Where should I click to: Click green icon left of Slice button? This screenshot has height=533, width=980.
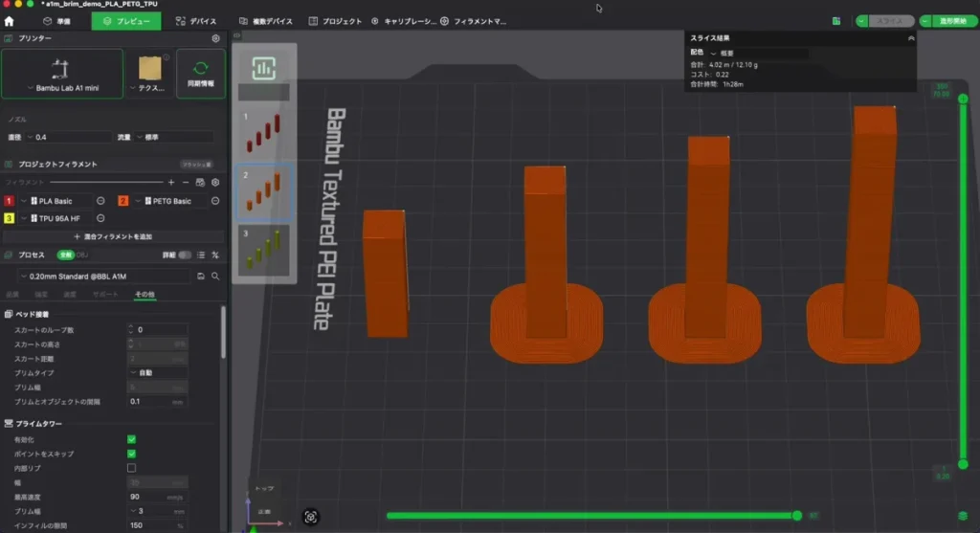click(x=836, y=21)
